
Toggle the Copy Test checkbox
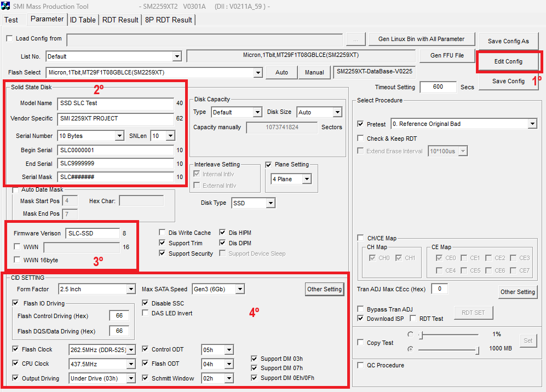(x=361, y=342)
